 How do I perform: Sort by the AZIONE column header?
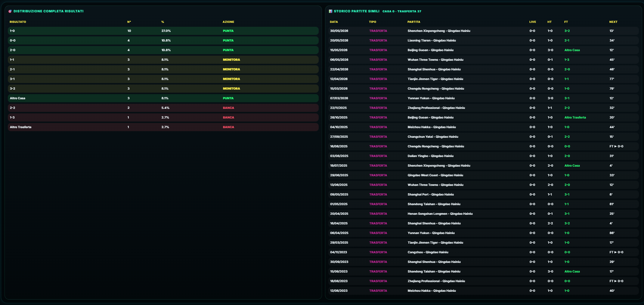tap(228, 22)
